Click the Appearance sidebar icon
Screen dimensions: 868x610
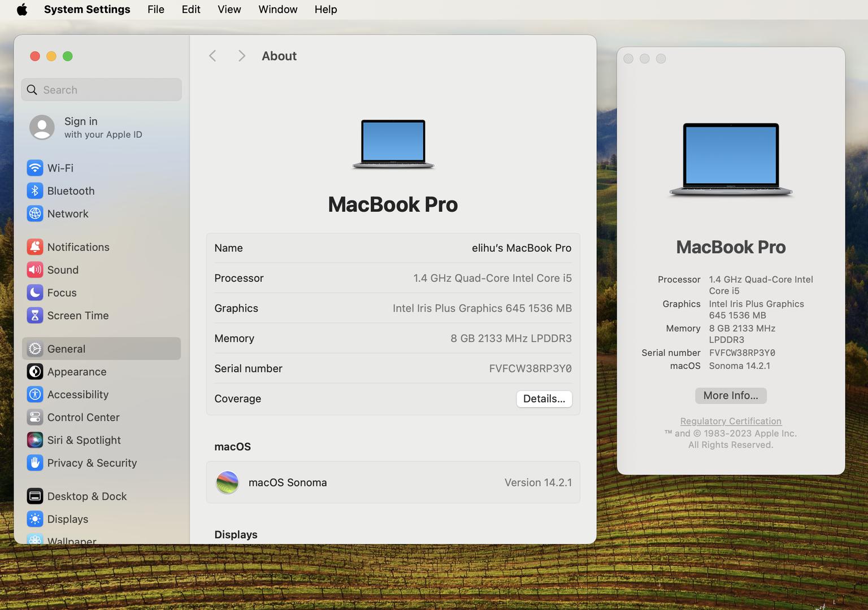click(x=34, y=372)
